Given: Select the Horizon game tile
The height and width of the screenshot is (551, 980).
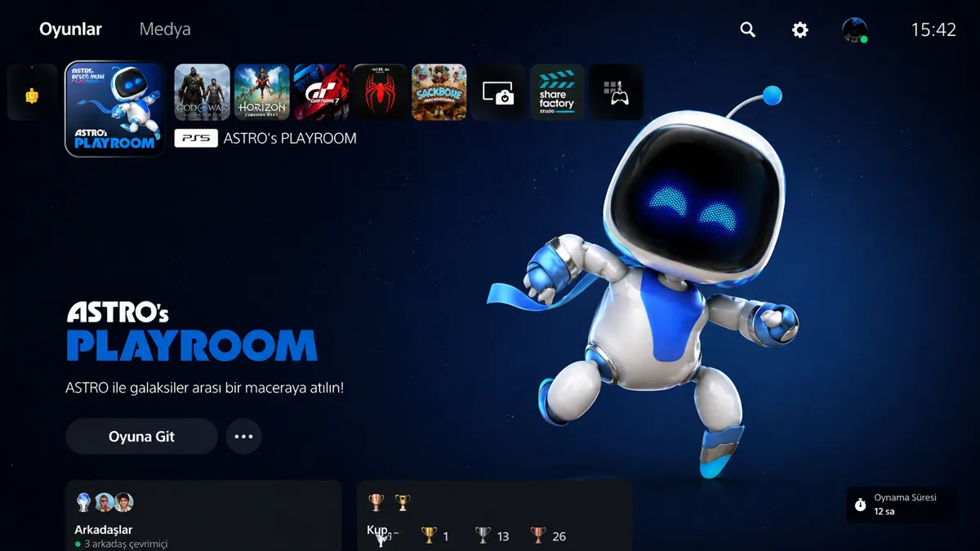Looking at the screenshot, I should click(262, 93).
